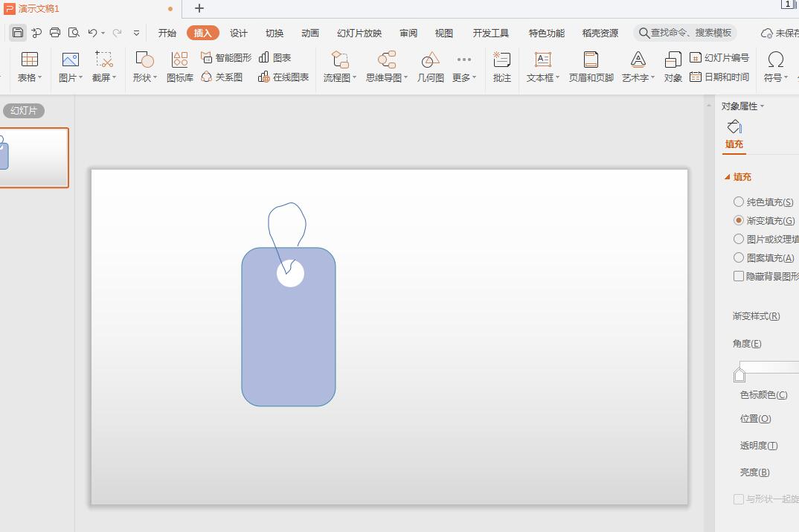Click the 未保存 cloud status button
The height and width of the screenshot is (532, 799).
coord(780,33)
